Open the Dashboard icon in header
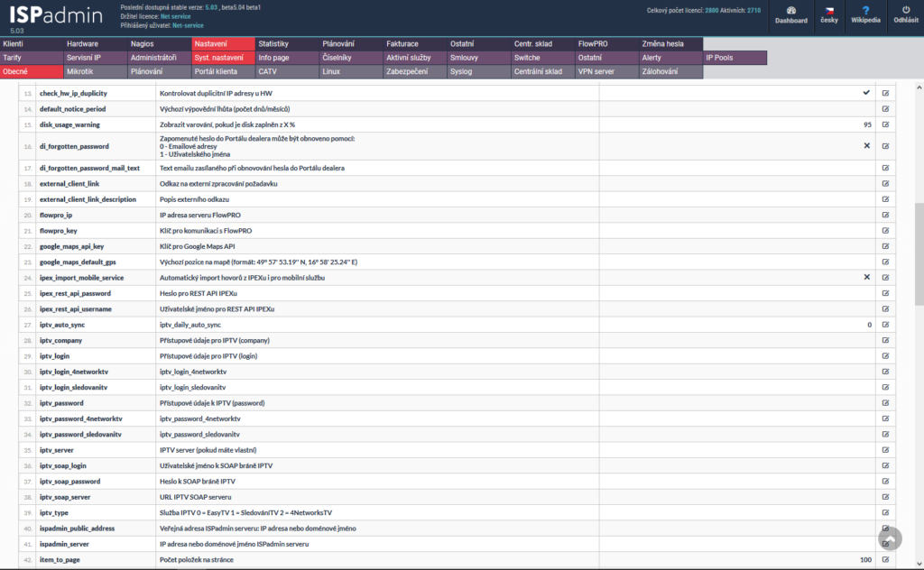This screenshot has height=570, width=924. (790, 10)
